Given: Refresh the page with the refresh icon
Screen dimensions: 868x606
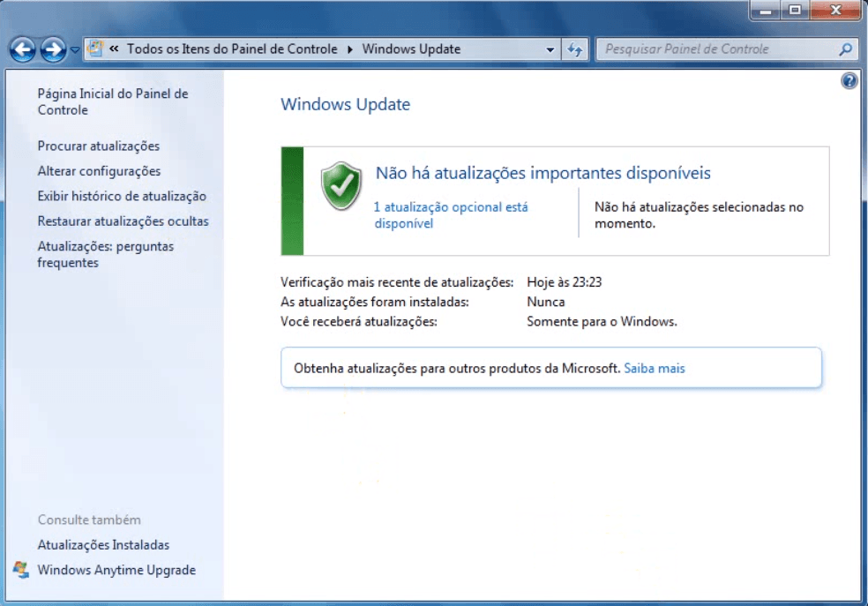Looking at the screenshot, I should point(574,49).
